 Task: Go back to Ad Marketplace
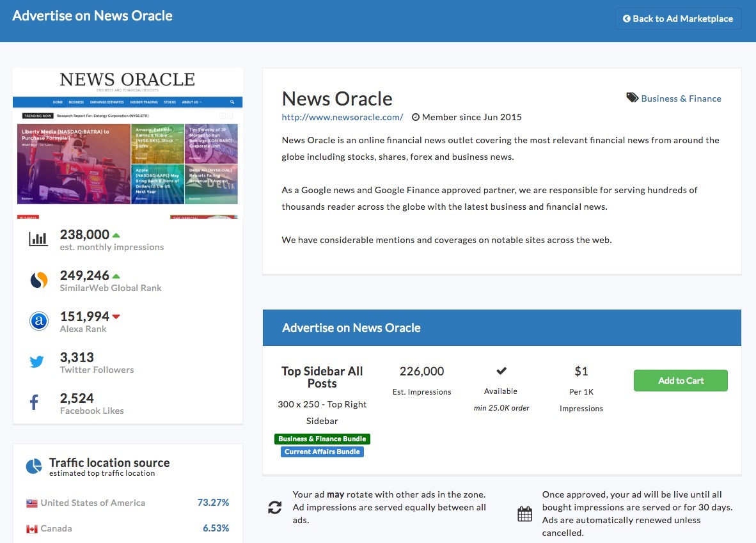[678, 19]
